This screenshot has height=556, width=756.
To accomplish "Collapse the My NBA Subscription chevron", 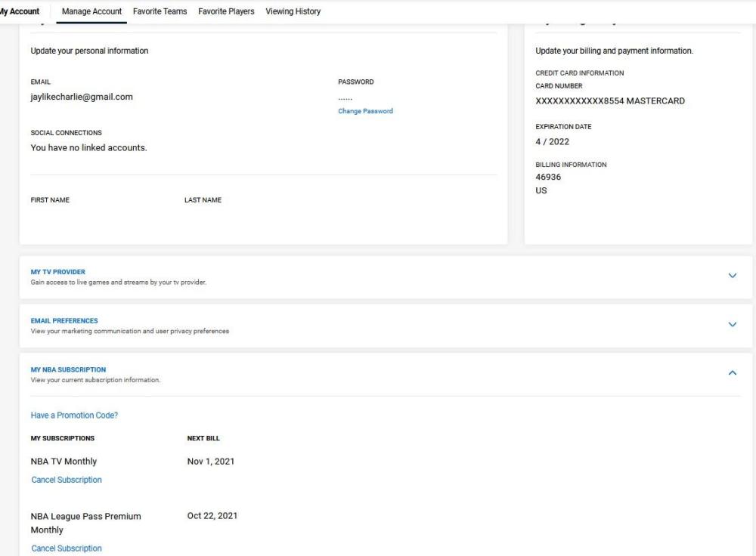I will (x=733, y=373).
